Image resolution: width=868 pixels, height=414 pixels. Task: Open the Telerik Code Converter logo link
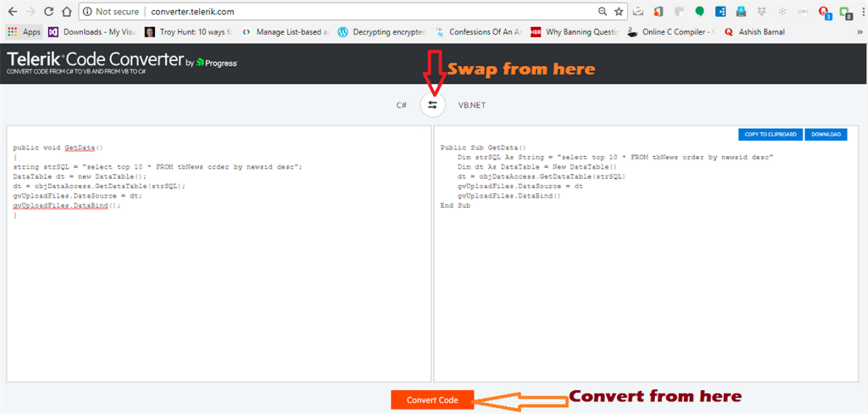click(x=95, y=60)
